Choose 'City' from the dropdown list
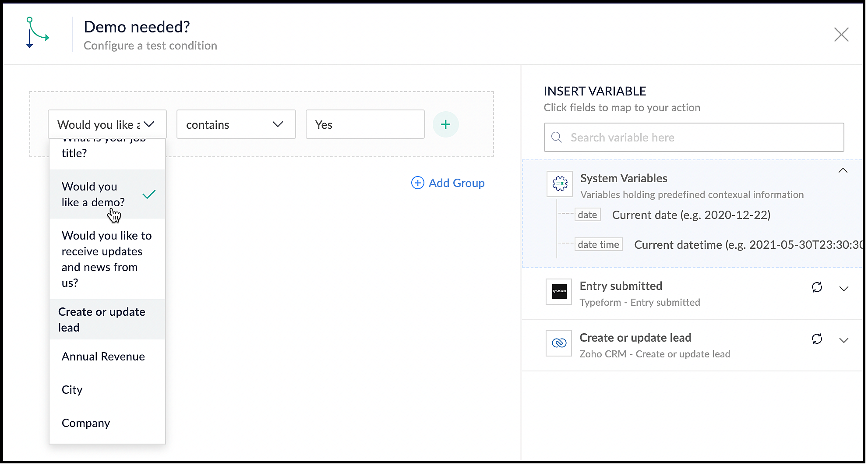The width and height of the screenshot is (868, 466). [x=107, y=390]
